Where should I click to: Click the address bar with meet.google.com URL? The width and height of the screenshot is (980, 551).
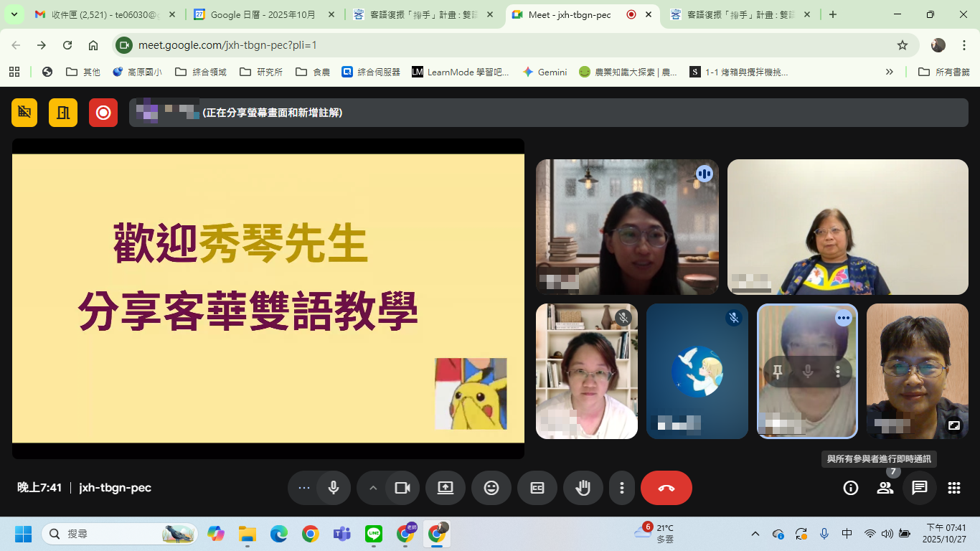click(502, 45)
